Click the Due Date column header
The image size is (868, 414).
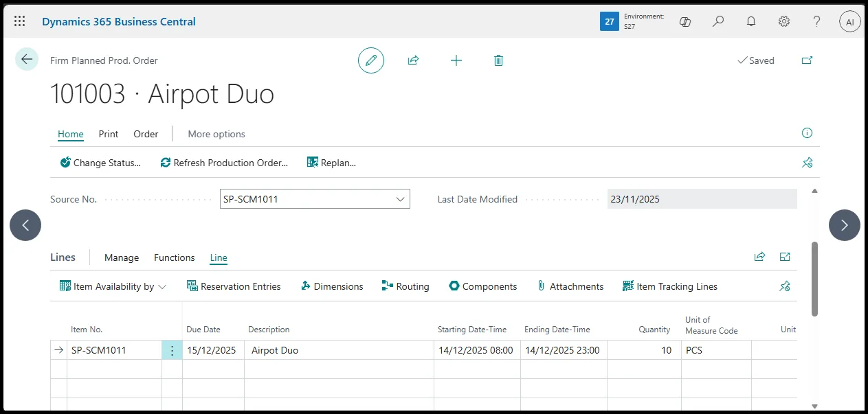tap(203, 330)
